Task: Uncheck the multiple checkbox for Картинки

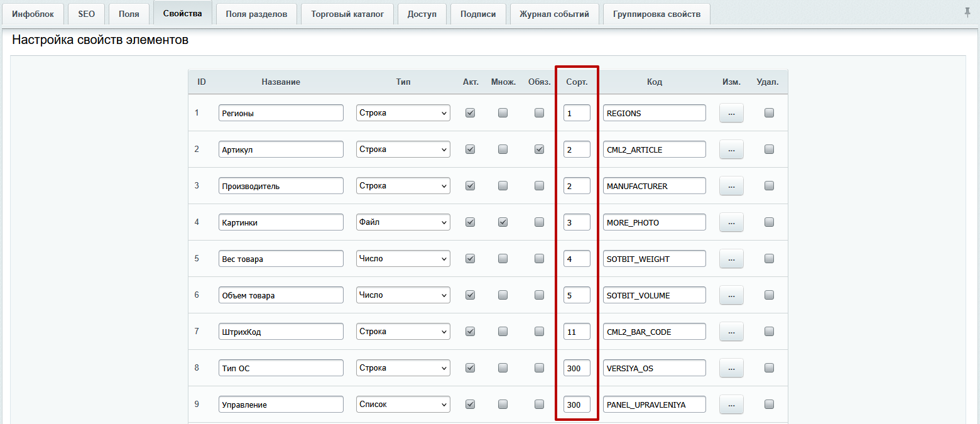Action: click(x=503, y=222)
